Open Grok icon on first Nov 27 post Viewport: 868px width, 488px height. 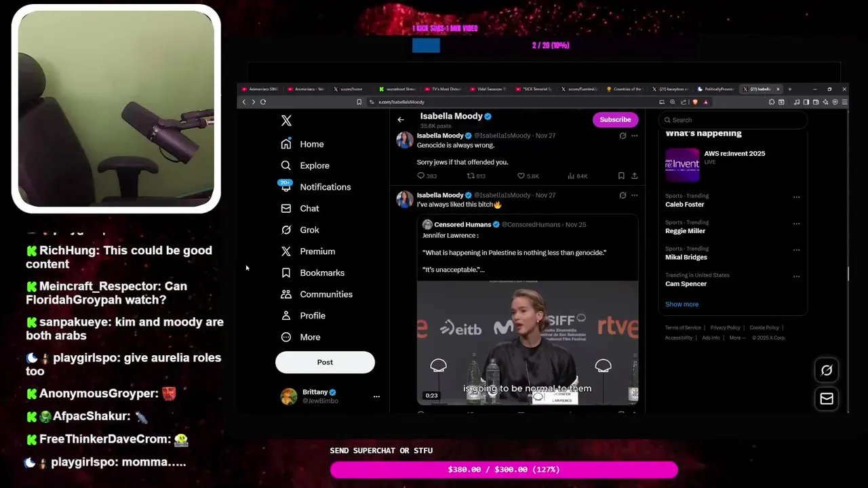pyautogui.click(x=623, y=136)
